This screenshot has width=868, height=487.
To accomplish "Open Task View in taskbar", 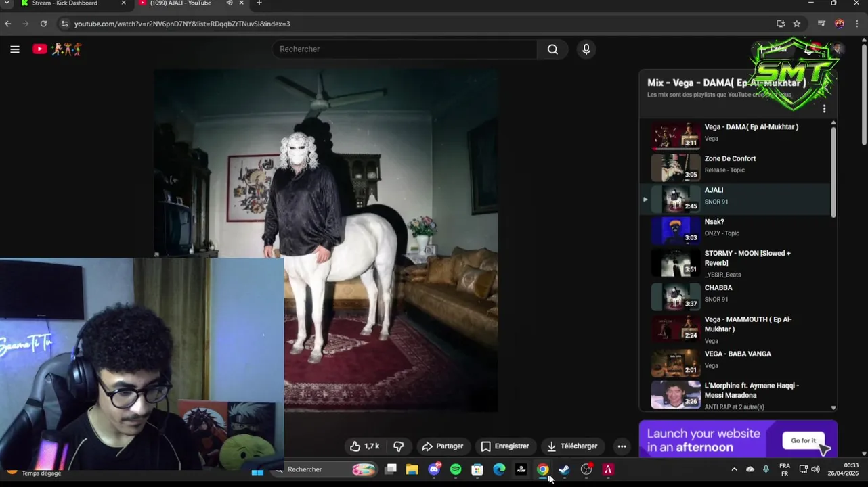I will click(391, 470).
